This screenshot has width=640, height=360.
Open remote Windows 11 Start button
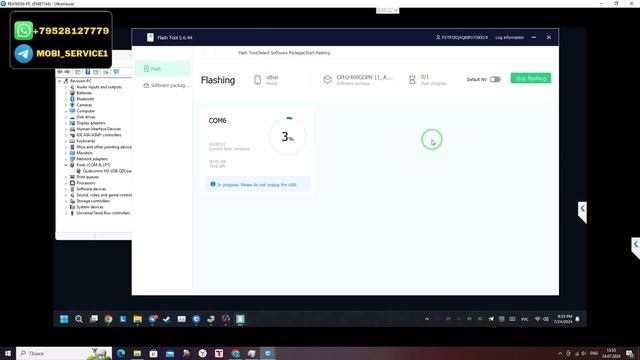pos(64,319)
